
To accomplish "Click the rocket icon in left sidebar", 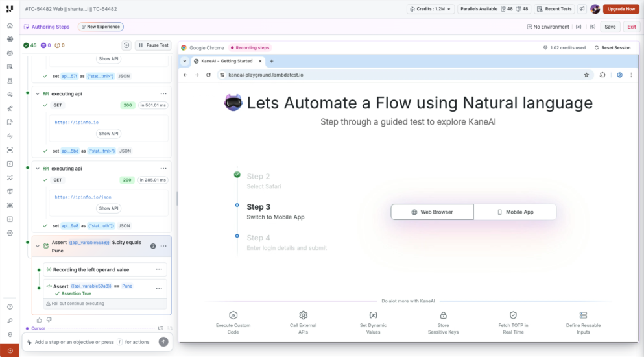I will pyautogui.click(x=10, y=108).
